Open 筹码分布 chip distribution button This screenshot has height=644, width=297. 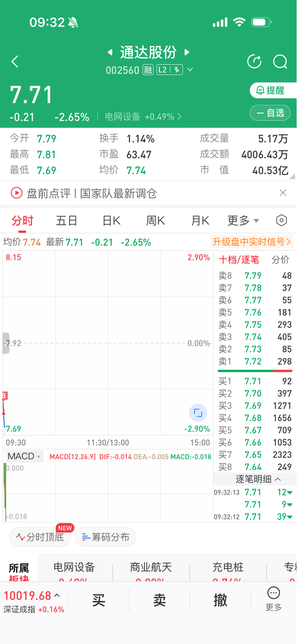(x=105, y=537)
